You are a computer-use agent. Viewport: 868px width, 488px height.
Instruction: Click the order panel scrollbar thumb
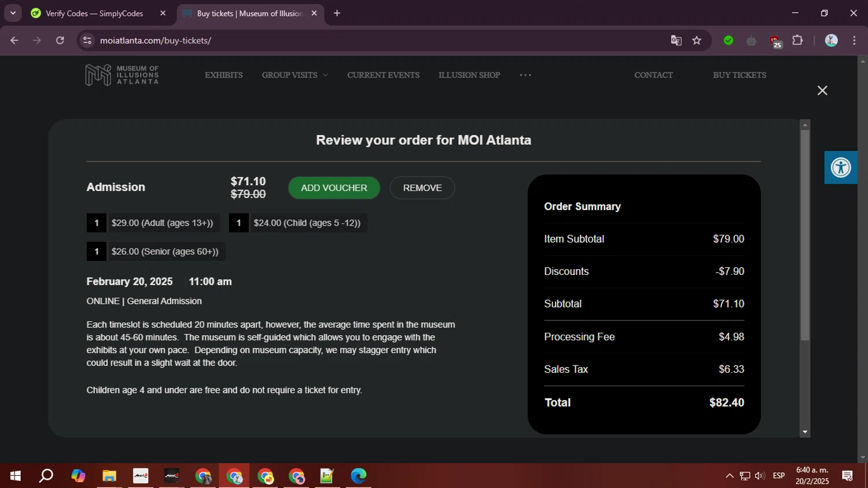[x=805, y=234]
